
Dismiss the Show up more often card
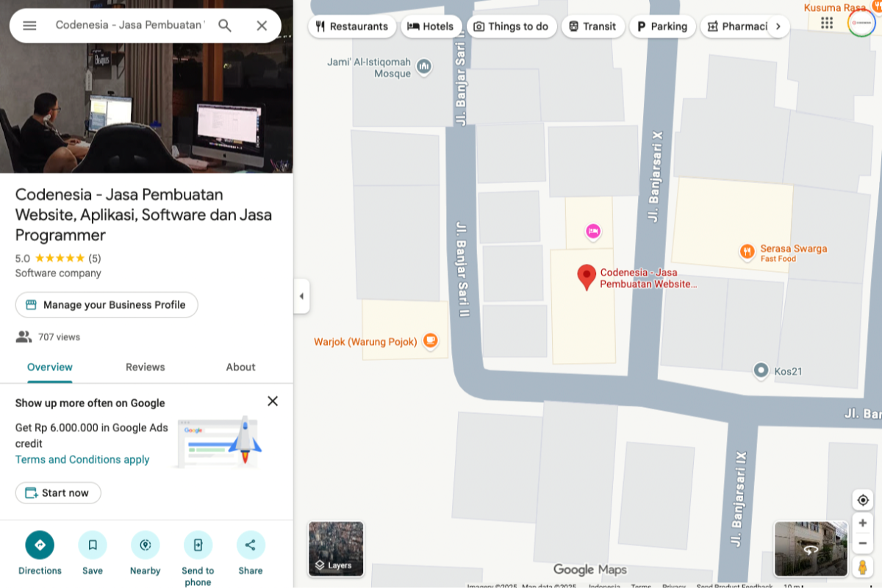point(273,401)
